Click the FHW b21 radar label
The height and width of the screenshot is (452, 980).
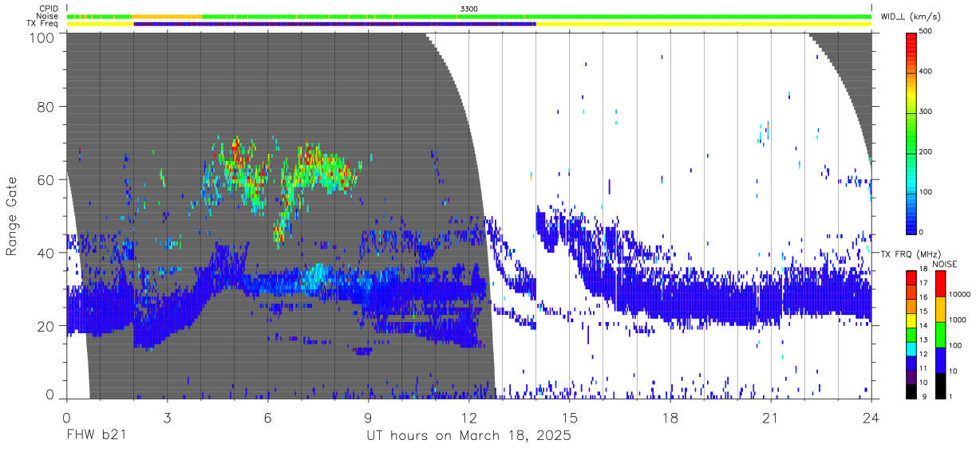(x=95, y=436)
